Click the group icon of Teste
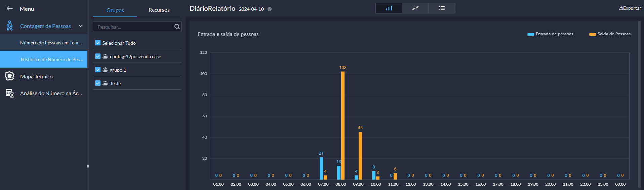The width and height of the screenshot is (644, 190). pos(105,83)
